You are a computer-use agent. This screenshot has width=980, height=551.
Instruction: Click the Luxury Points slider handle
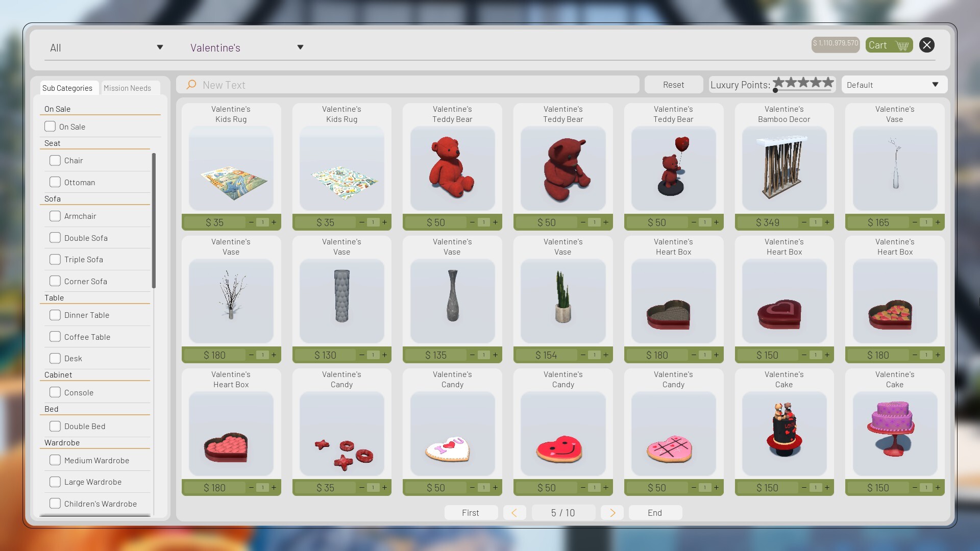click(775, 90)
